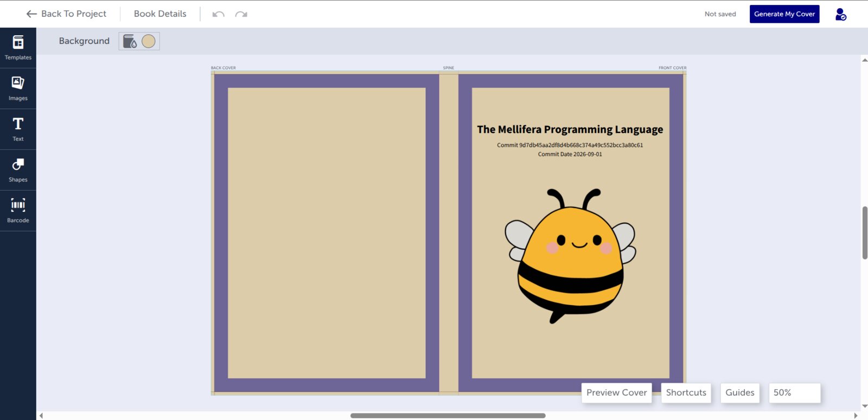Select the bee illustration image
868x420 pixels.
tap(570, 256)
